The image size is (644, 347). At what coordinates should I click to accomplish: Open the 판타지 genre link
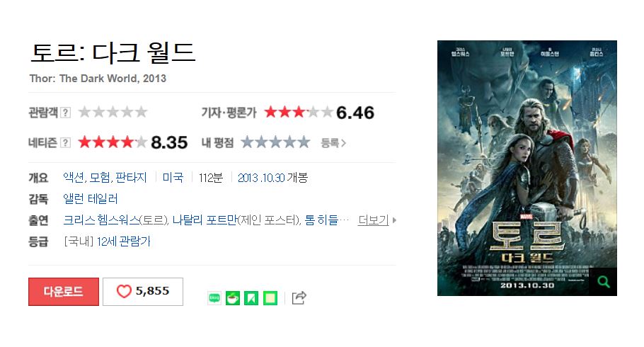click(x=131, y=178)
